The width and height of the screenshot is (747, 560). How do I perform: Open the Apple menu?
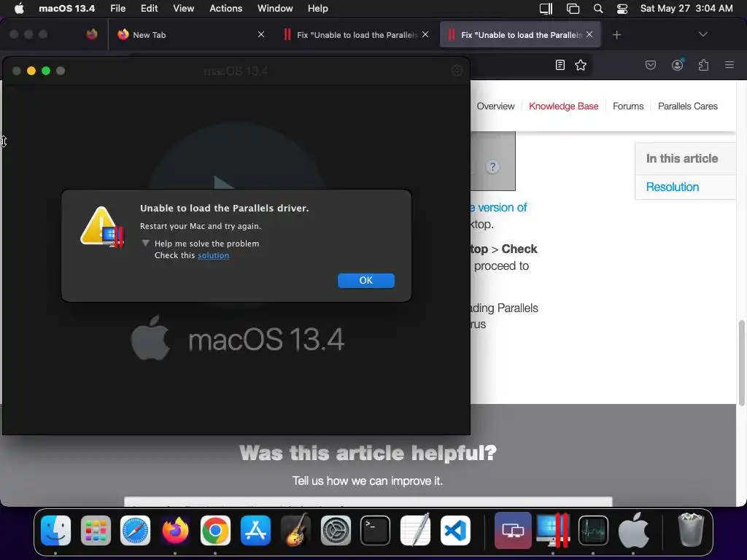[x=19, y=9]
